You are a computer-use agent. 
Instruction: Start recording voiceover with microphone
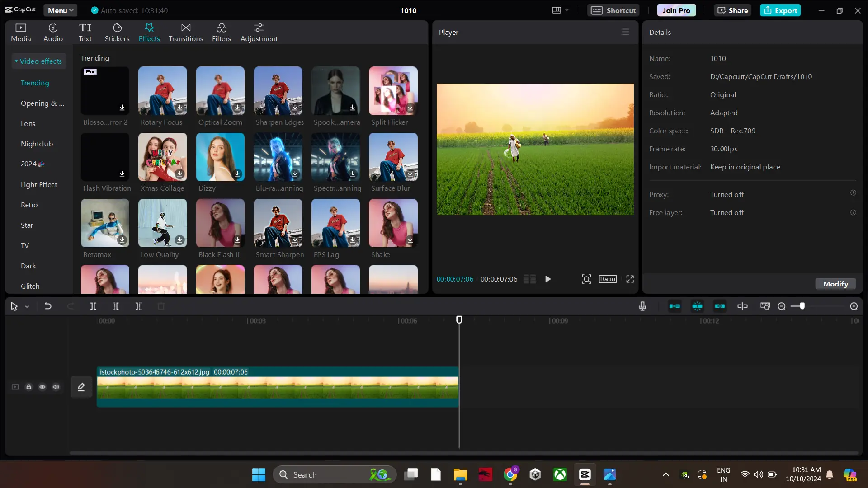(x=642, y=306)
